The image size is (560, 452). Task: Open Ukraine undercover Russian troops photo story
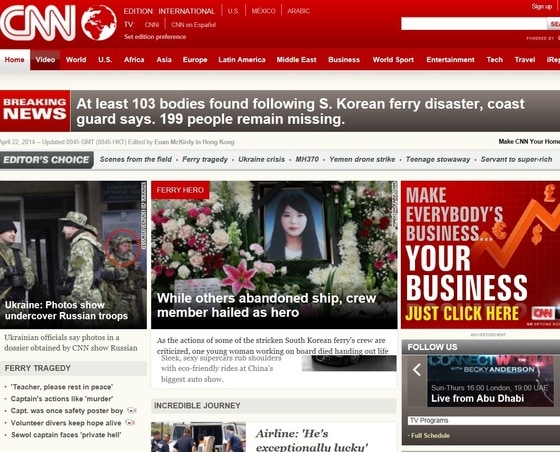click(x=73, y=255)
